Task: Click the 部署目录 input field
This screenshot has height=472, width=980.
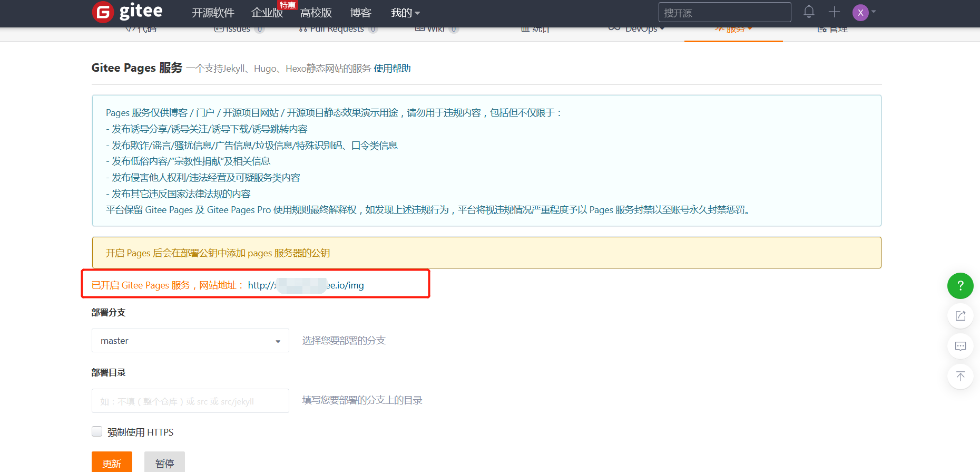Action: (190, 401)
